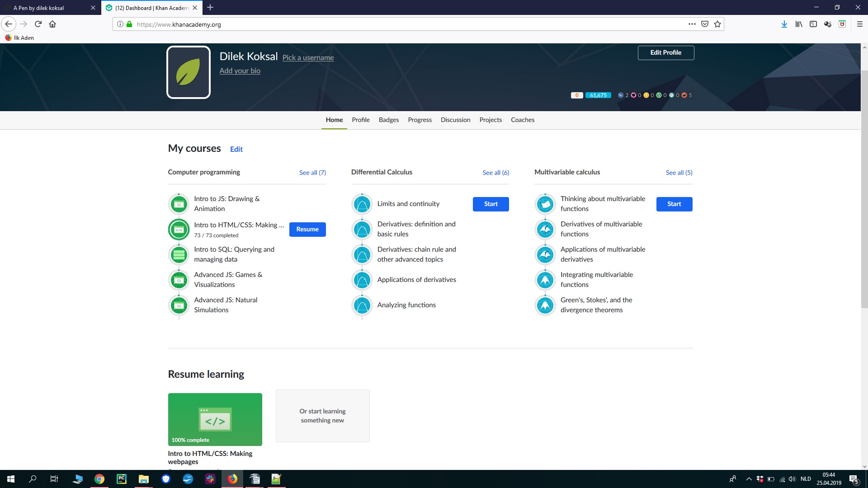The image size is (868, 488).
Task: Select the Home tab
Action: click(x=334, y=120)
